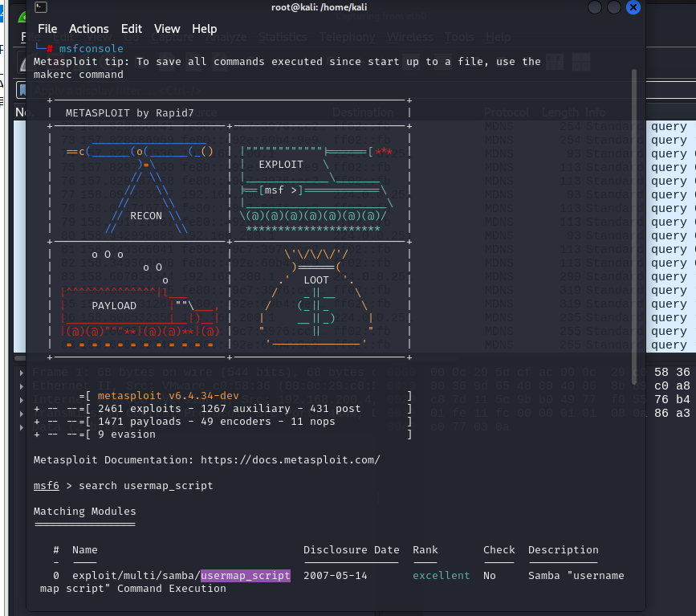Click the 'excellent' rank value
This screenshot has width=696, height=616.
click(442, 576)
